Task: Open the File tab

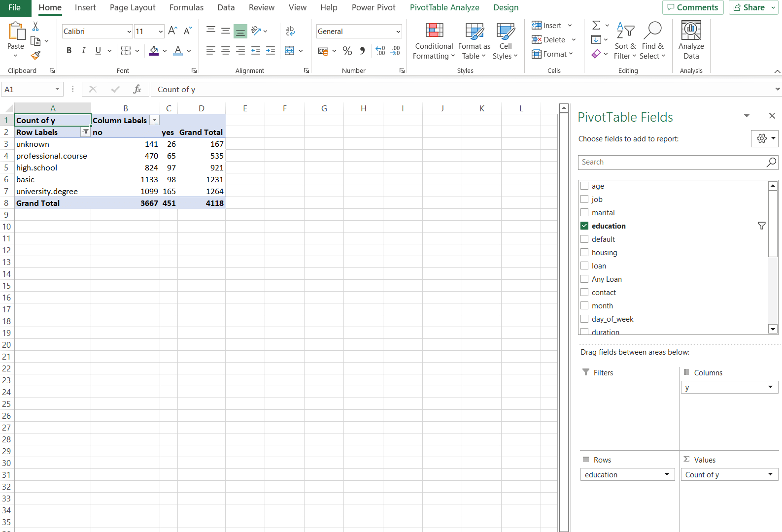Action: 15,7
